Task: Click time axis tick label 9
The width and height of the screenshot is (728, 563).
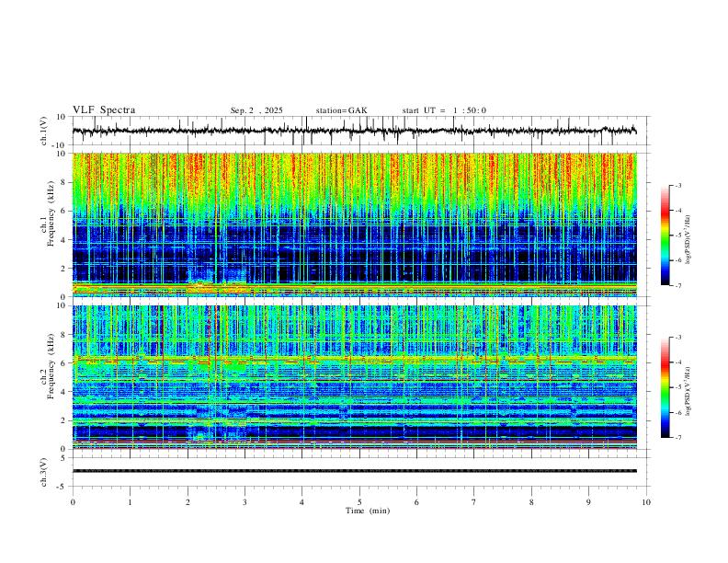Action: pos(588,502)
